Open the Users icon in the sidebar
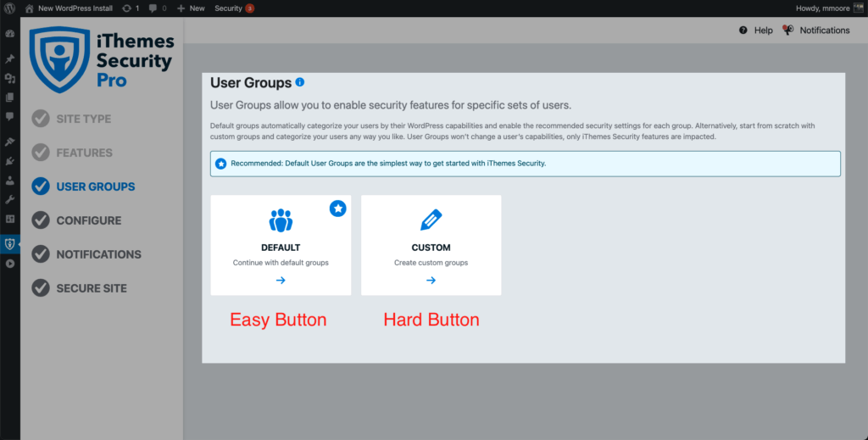The height and width of the screenshot is (440, 868). pyautogui.click(x=9, y=181)
